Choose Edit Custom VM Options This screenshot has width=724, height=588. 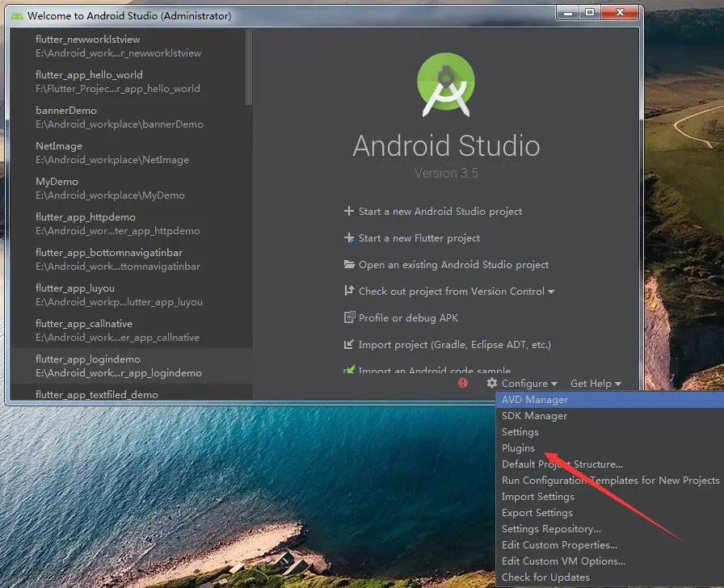609,561
